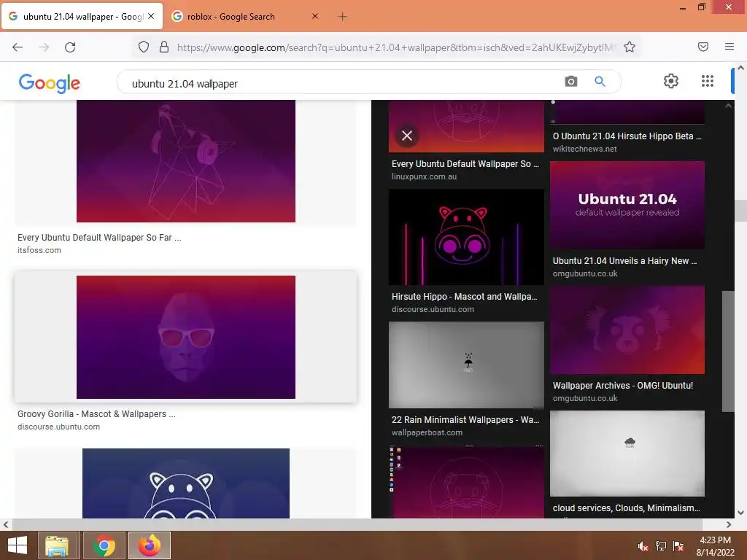Open the Action Center flag icon
Image resolution: width=747 pixels, height=560 pixels.
(x=678, y=546)
